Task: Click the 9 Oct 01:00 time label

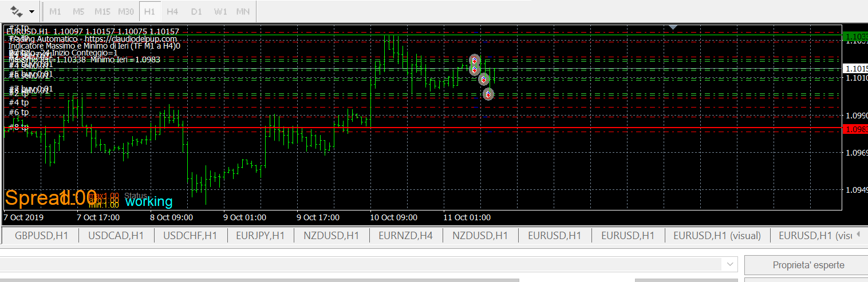Action: [244, 217]
